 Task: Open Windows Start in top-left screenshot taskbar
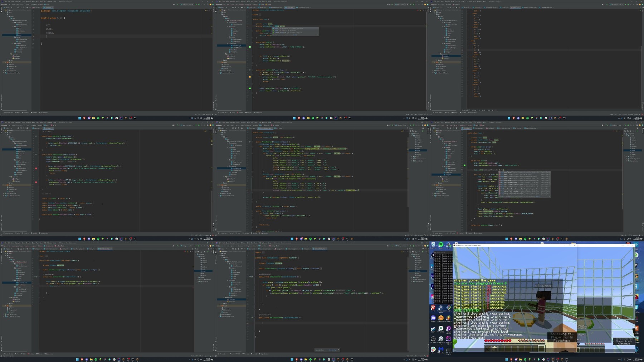pyautogui.click(x=79, y=118)
